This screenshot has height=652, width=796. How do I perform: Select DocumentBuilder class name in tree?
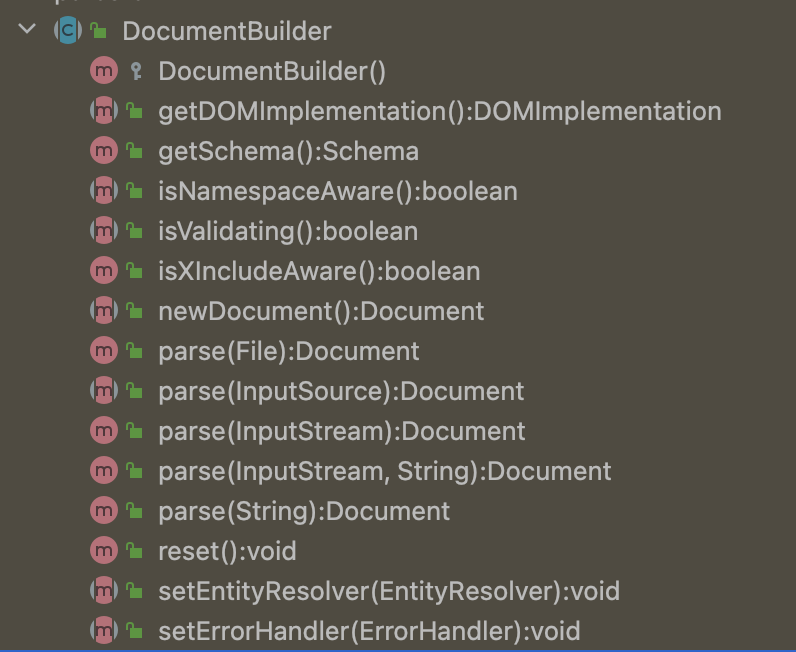click(226, 31)
